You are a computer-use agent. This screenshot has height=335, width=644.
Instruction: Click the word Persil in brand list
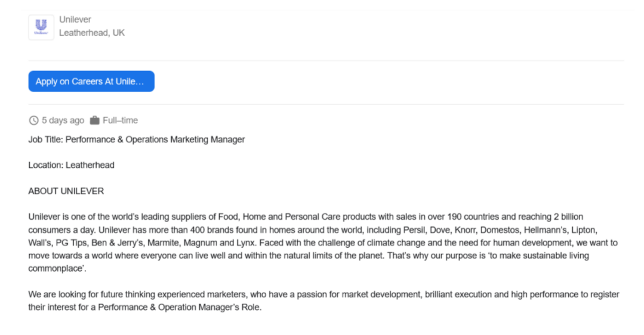[414, 230]
